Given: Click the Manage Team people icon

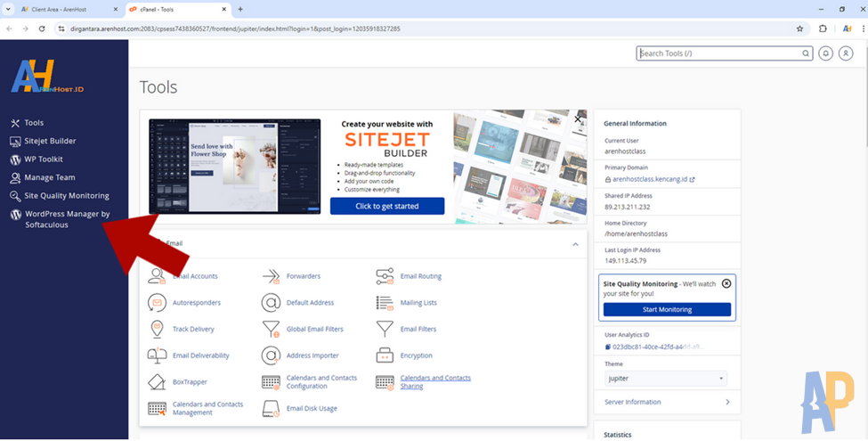Looking at the screenshot, I should (x=15, y=178).
